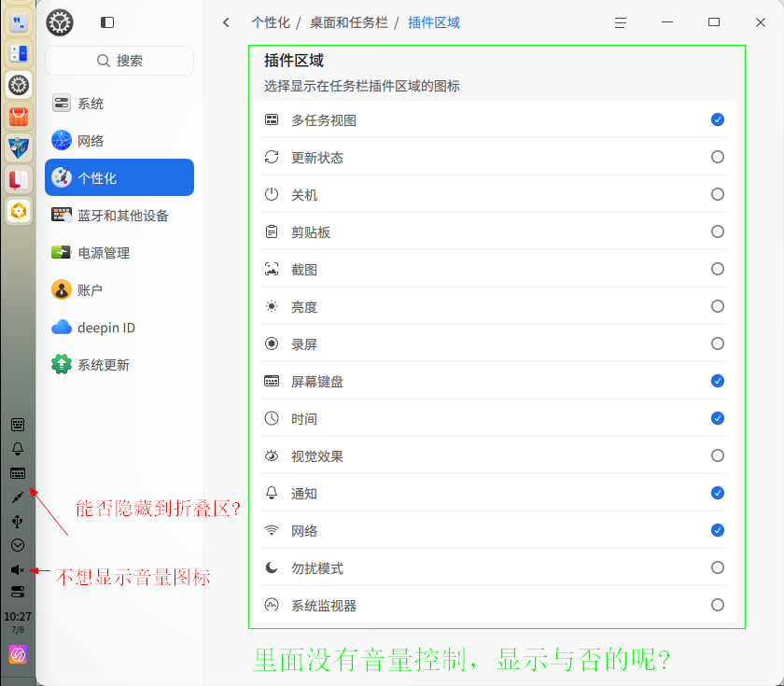Click the 搜索 search field
This screenshot has width=784, height=686.
pos(119,61)
